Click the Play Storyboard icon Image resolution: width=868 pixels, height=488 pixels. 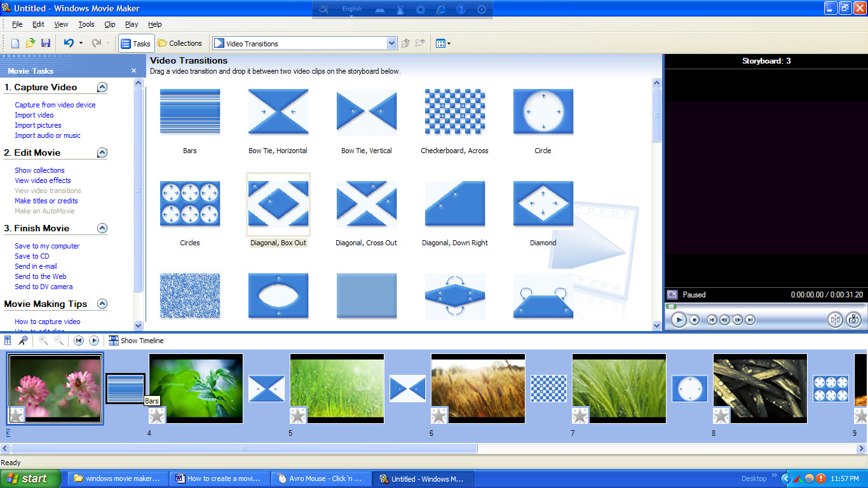94,341
